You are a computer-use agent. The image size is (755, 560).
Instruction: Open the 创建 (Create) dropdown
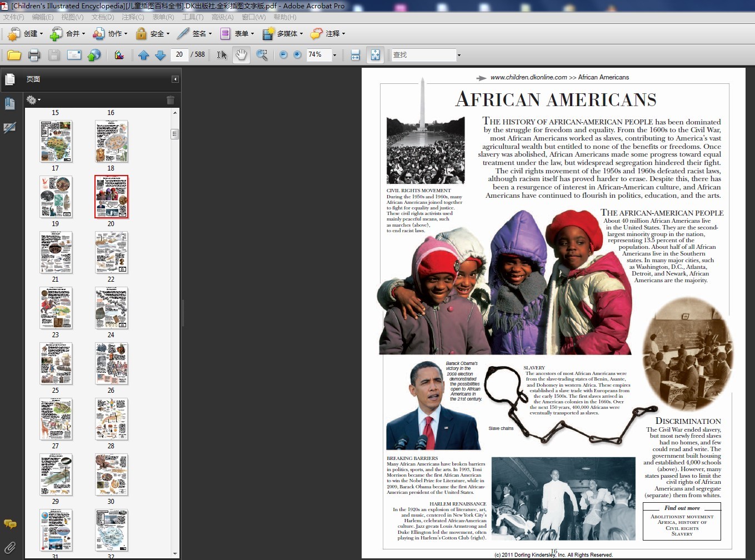coord(25,34)
